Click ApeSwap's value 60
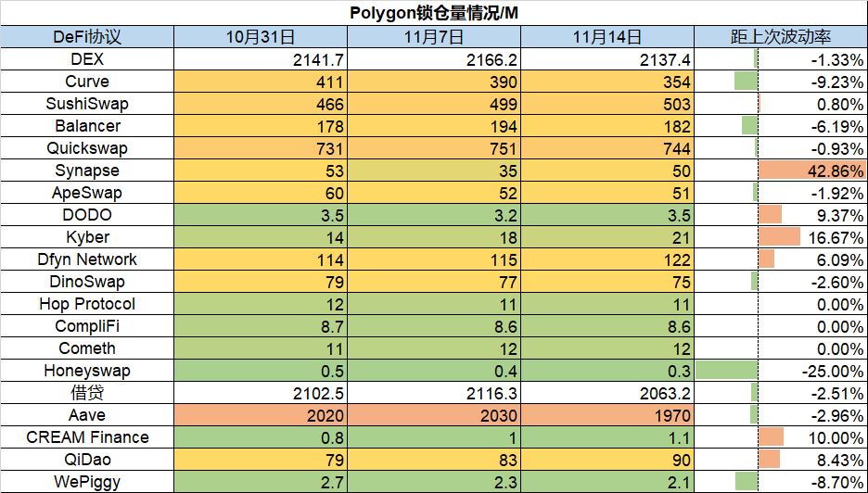The height and width of the screenshot is (493, 868). click(x=261, y=193)
